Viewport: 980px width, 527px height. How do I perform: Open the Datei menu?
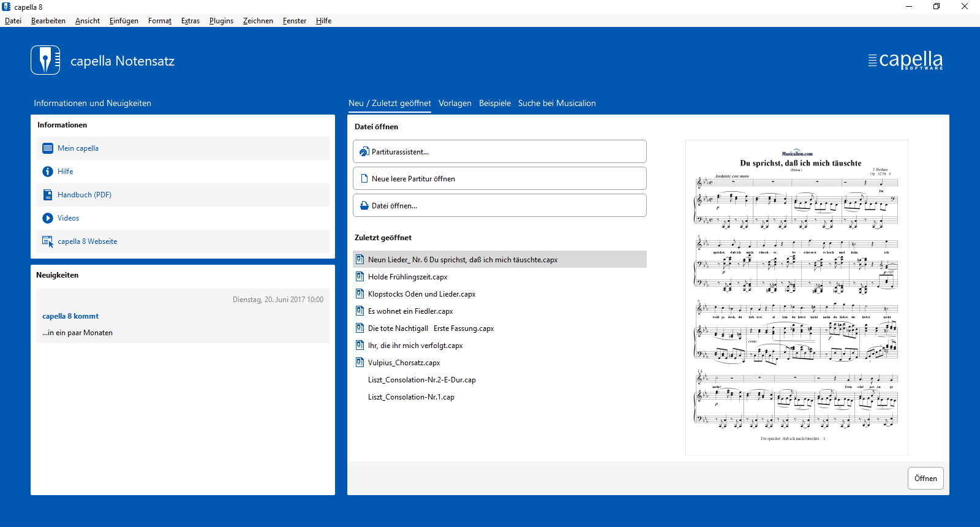pyautogui.click(x=13, y=21)
